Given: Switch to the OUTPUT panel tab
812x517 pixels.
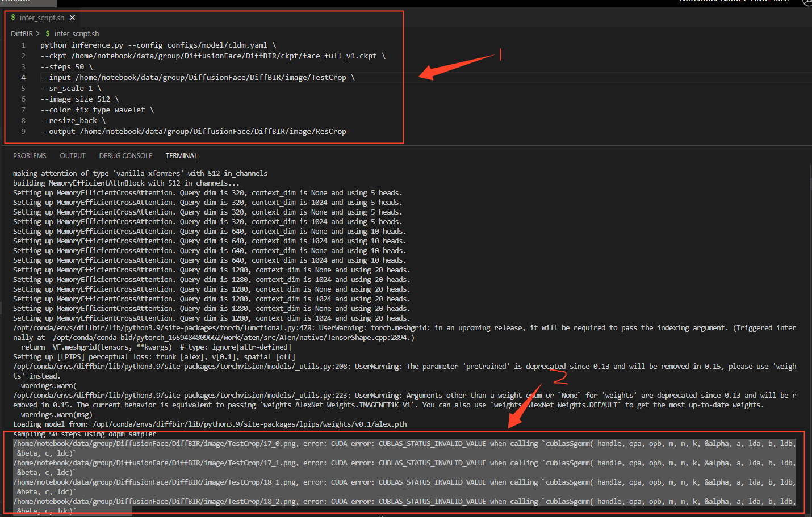Looking at the screenshot, I should coord(72,155).
